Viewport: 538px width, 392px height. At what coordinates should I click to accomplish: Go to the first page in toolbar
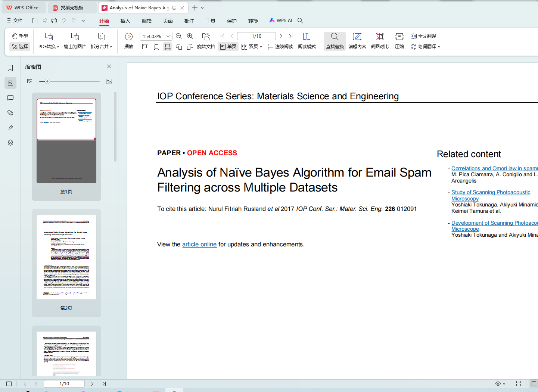coord(222,36)
